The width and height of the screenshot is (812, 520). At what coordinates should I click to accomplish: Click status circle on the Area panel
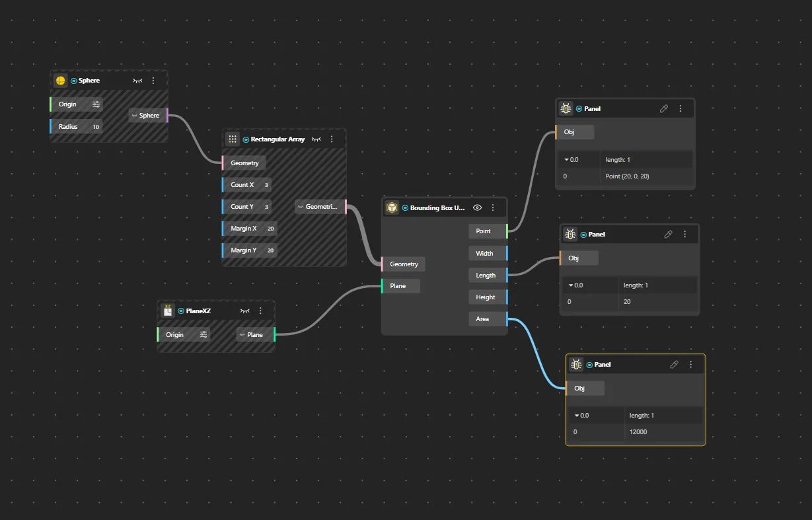pos(589,365)
